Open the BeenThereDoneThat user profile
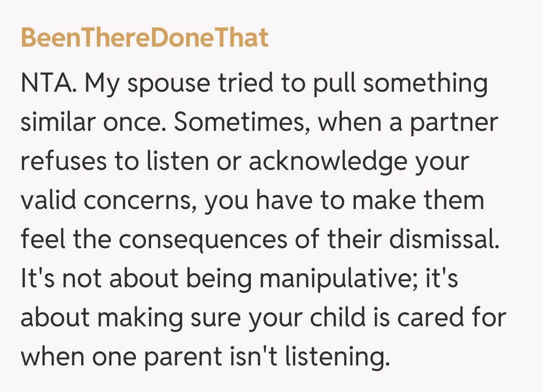The height and width of the screenshot is (392, 542). point(145,38)
